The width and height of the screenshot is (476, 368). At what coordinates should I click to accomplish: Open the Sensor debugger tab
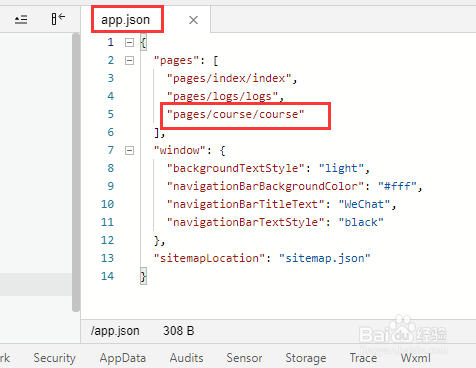tap(244, 358)
